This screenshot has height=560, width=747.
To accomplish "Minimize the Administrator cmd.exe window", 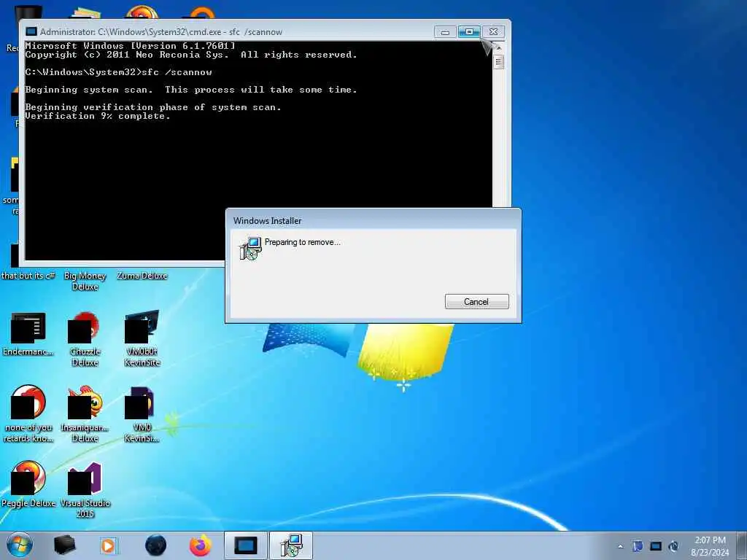I will (x=445, y=32).
